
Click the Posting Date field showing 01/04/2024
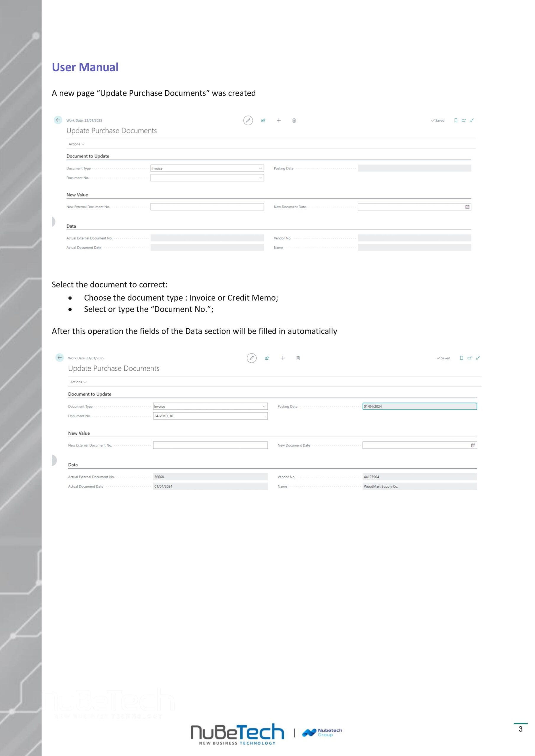420,406
